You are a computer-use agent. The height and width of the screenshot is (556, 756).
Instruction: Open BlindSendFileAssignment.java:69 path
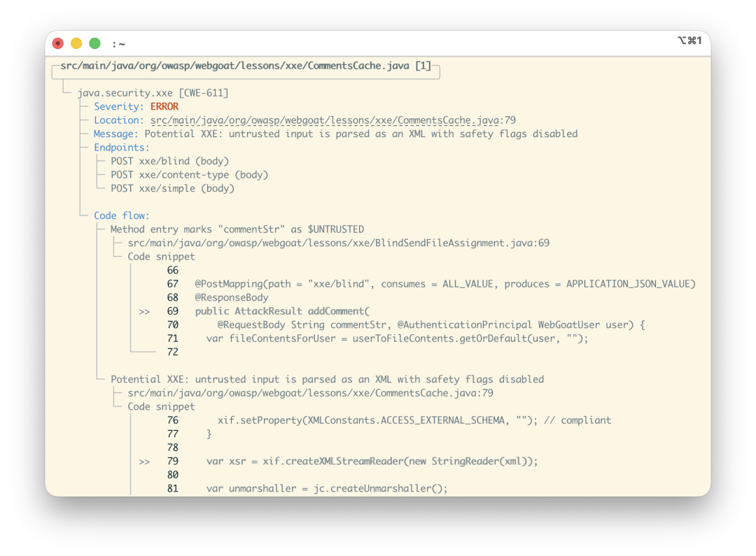point(339,243)
